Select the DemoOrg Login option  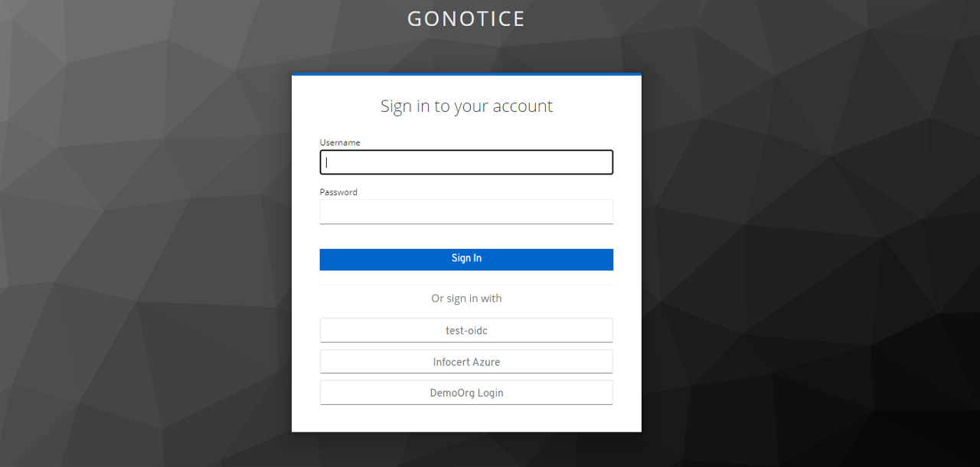[x=466, y=393]
